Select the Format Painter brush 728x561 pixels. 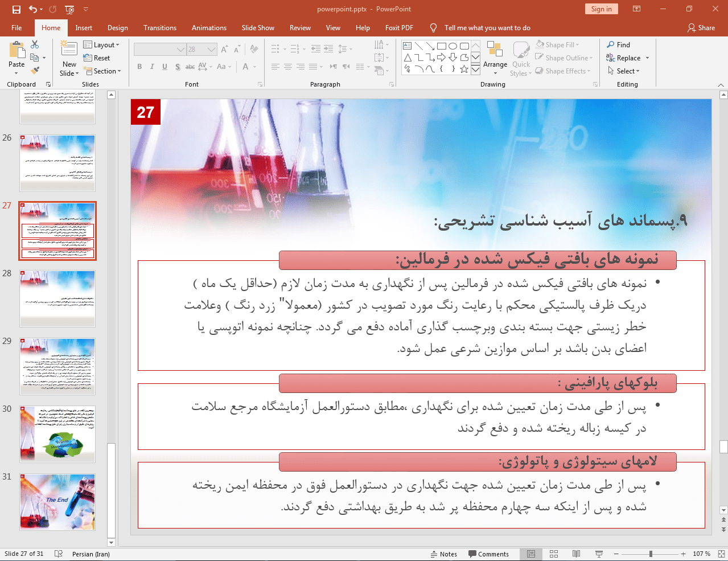click(35, 71)
